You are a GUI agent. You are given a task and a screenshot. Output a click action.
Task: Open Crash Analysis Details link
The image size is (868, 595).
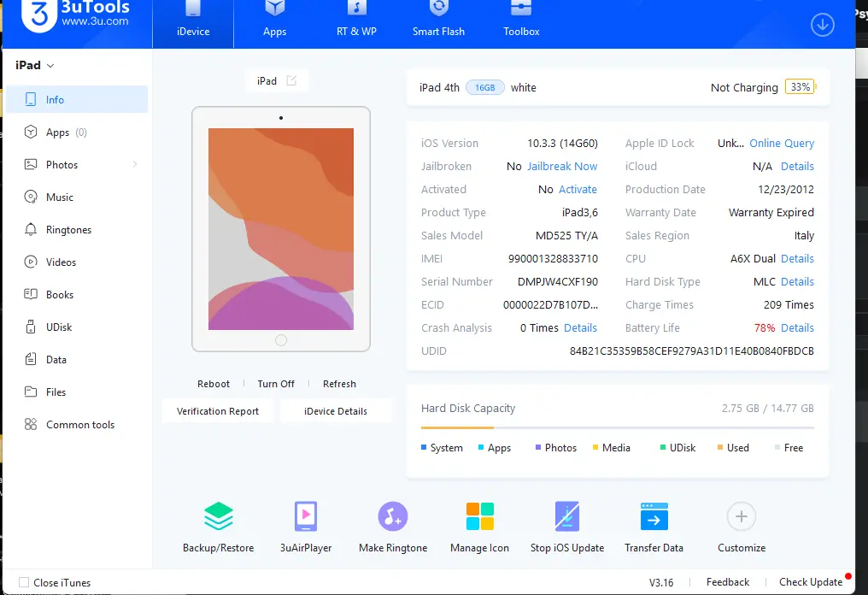[580, 328]
